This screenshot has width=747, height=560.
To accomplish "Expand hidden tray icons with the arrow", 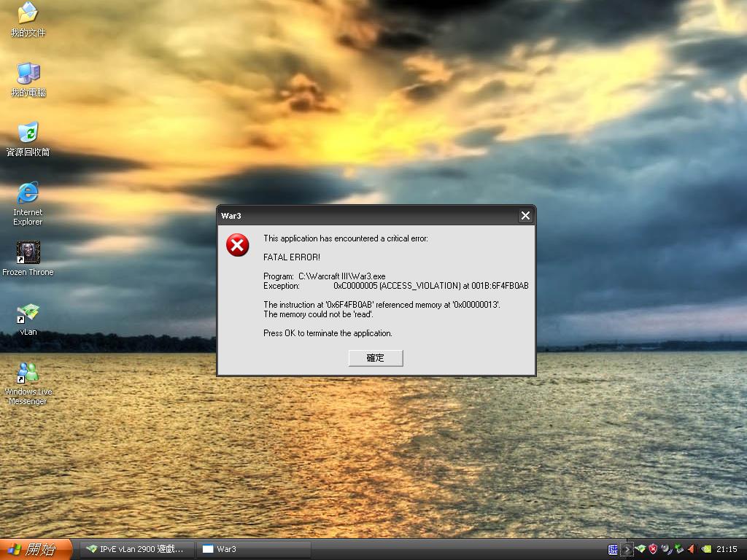I will 627,550.
